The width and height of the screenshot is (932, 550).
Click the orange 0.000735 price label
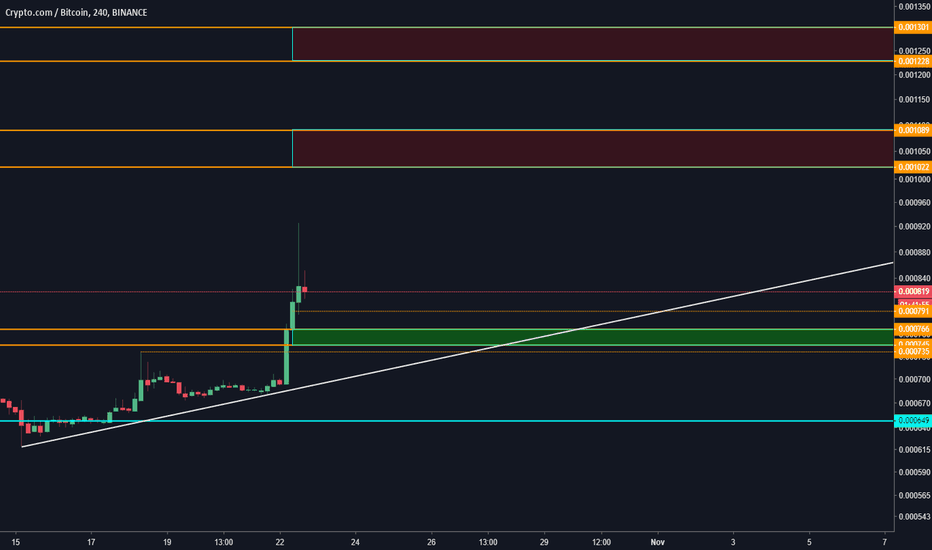click(x=912, y=351)
